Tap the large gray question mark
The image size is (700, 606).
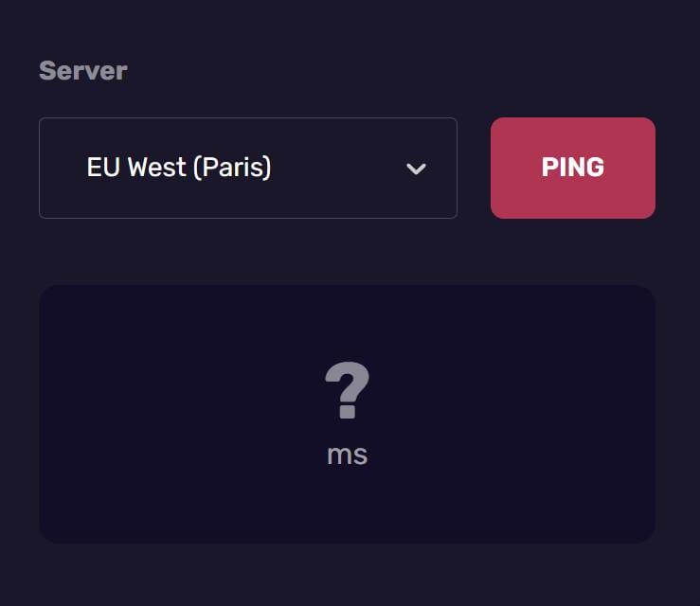[x=347, y=392]
